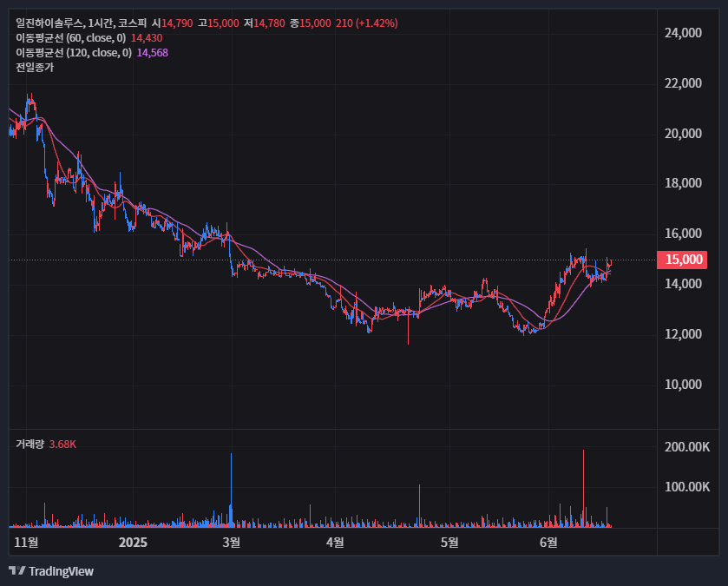Click the purple 14,568 moving average value

point(153,53)
